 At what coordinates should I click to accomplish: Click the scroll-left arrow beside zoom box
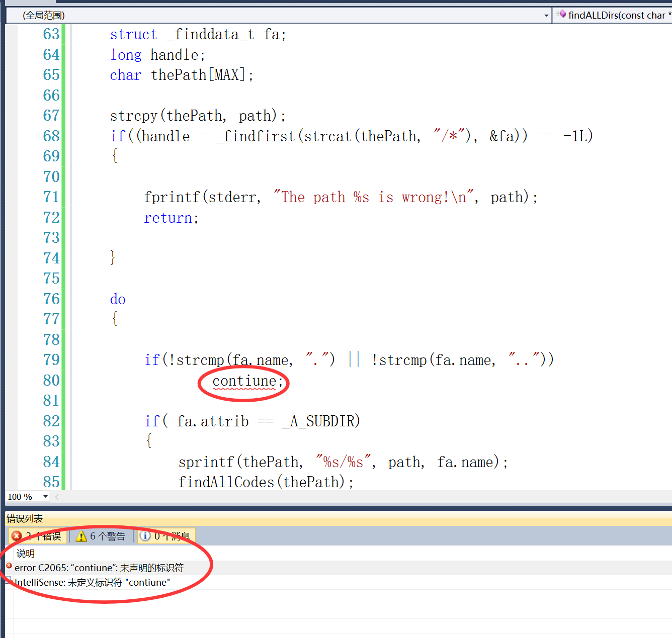click(x=57, y=497)
